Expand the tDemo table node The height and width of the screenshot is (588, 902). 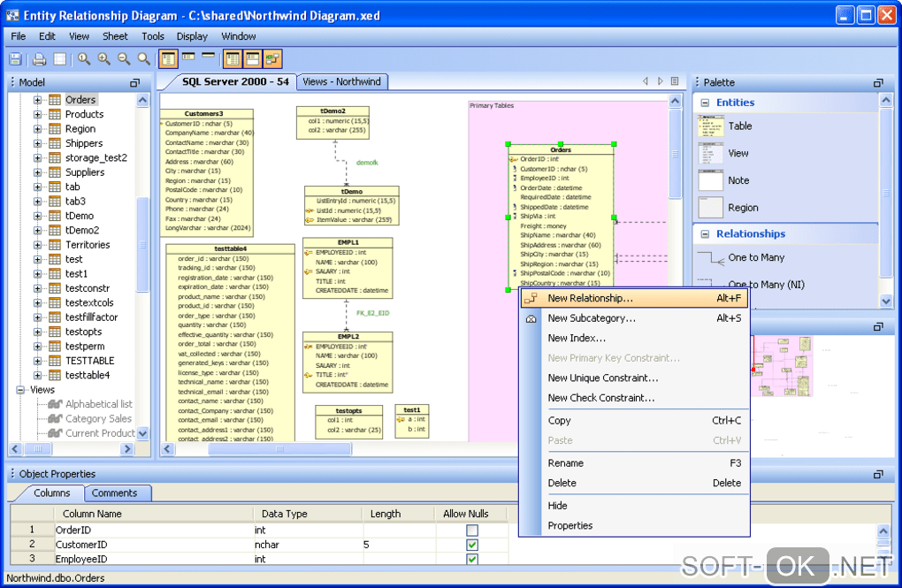coord(37,216)
